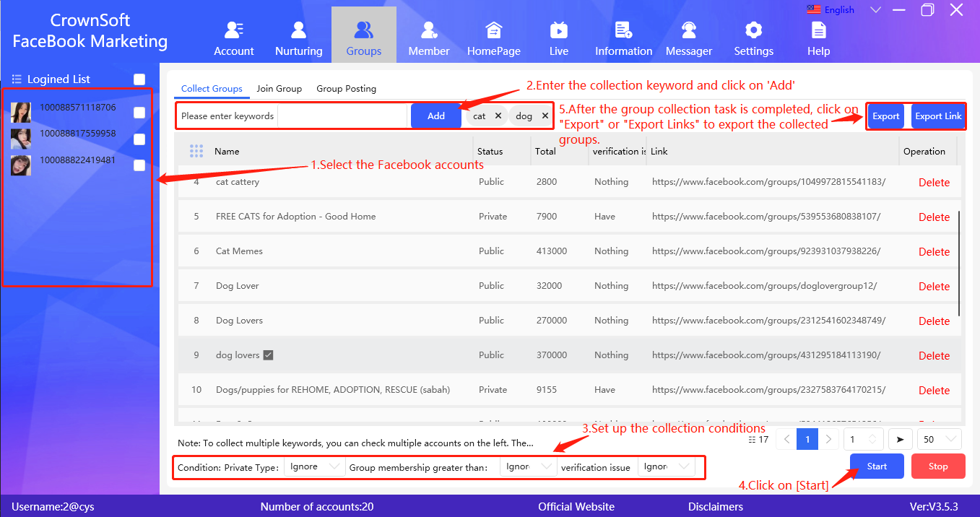The image size is (980, 517).
Task: Open the HomePage section icon
Action: coord(494,30)
